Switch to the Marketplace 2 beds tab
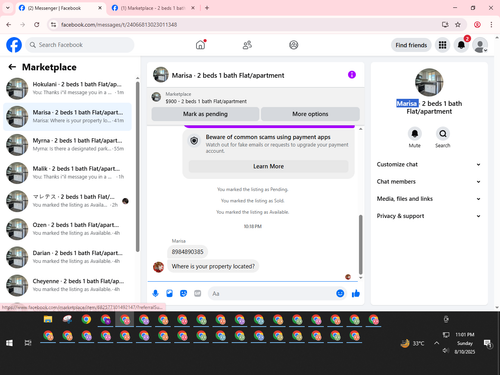Viewport: 500px width, 375px height. tap(153, 8)
